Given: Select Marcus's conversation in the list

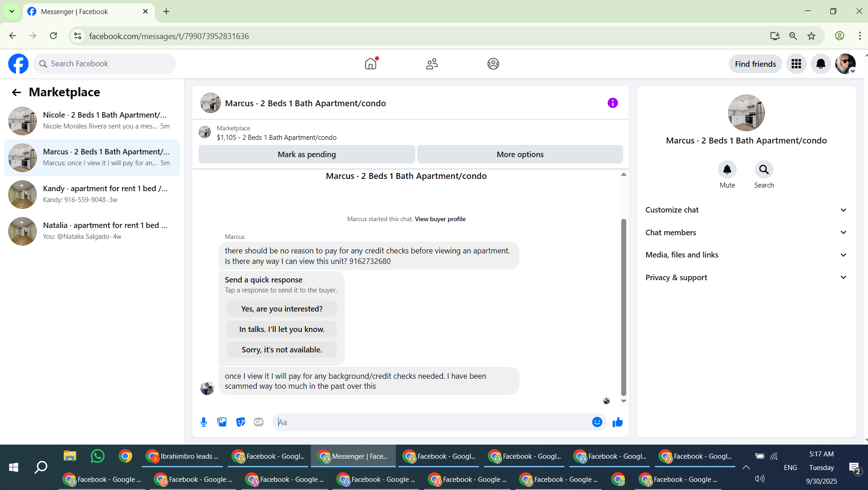Looking at the screenshot, I should click(x=92, y=158).
